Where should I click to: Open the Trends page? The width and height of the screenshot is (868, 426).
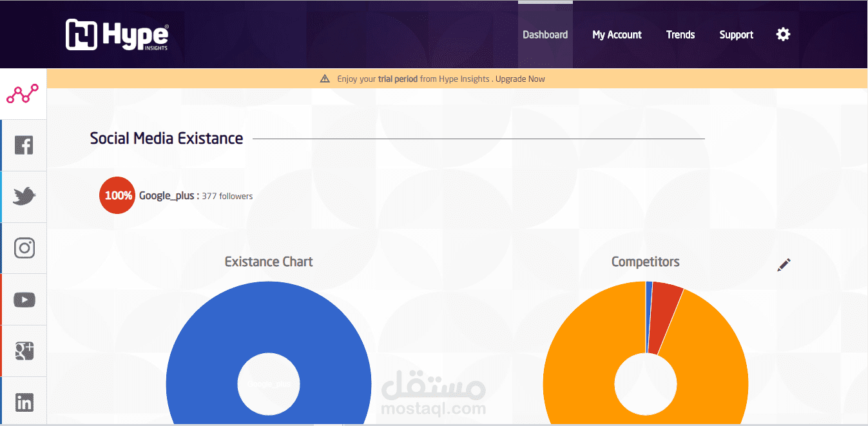click(680, 35)
